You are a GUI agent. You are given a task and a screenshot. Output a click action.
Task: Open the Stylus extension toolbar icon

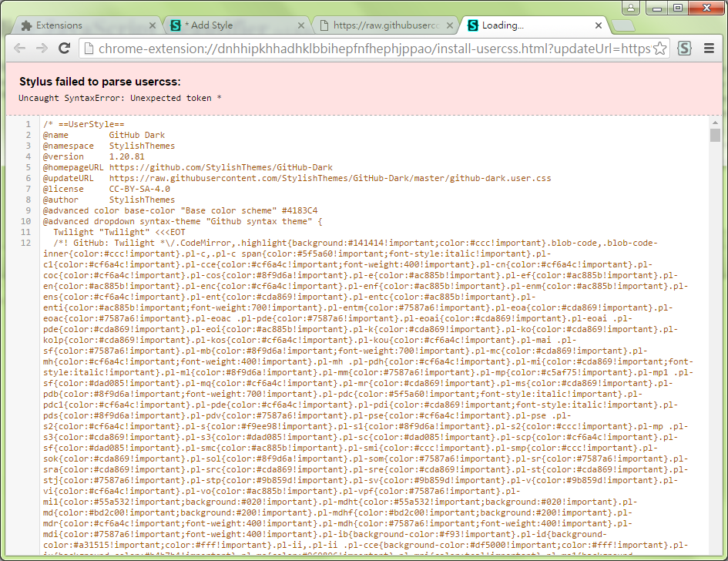pyautogui.click(x=684, y=49)
